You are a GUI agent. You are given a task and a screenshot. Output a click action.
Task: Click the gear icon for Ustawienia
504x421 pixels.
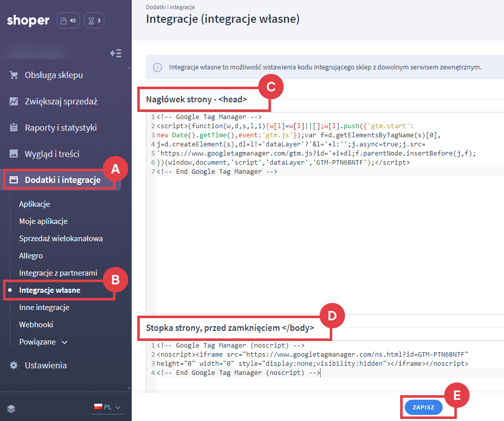click(14, 365)
